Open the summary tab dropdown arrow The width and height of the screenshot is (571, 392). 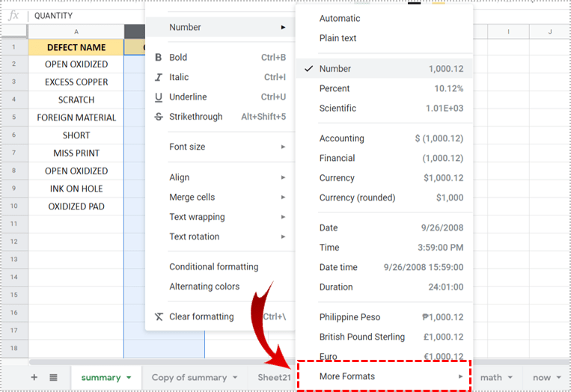pyautogui.click(x=129, y=378)
